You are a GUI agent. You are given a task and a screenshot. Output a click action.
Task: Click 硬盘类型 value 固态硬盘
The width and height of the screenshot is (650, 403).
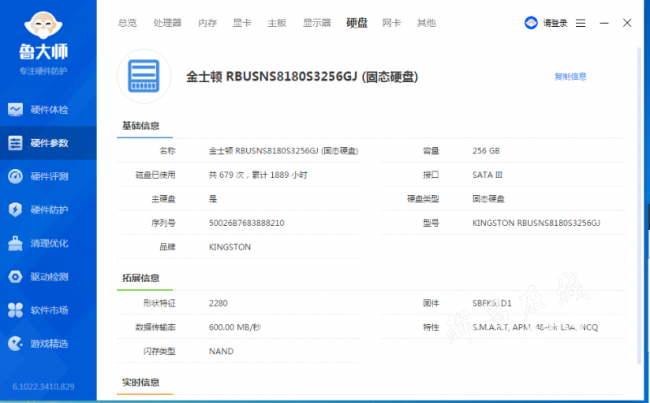pos(488,199)
